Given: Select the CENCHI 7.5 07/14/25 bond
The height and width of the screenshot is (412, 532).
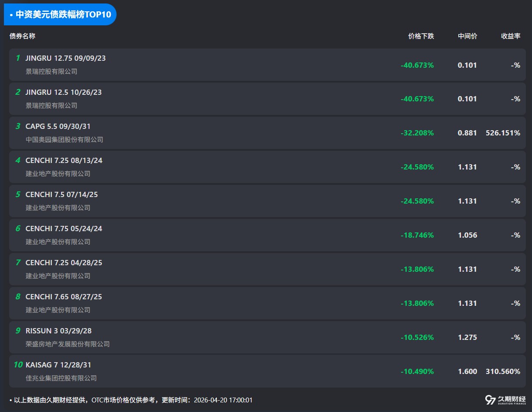Looking at the screenshot, I should 62,194.
